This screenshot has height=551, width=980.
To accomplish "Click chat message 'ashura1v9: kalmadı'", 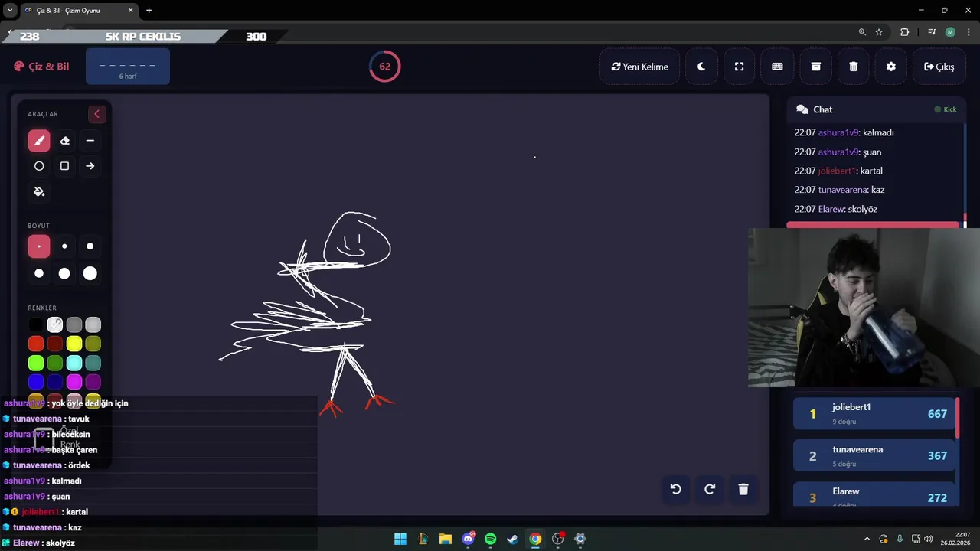I will pyautogui.click(x=844, y=132).
